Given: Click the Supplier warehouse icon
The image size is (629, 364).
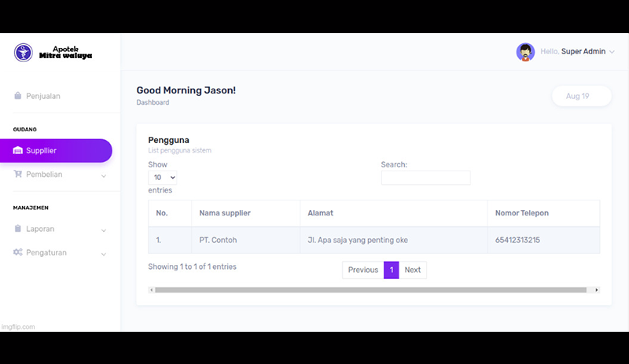Looking at the screenshot, I should click(18, 150).
